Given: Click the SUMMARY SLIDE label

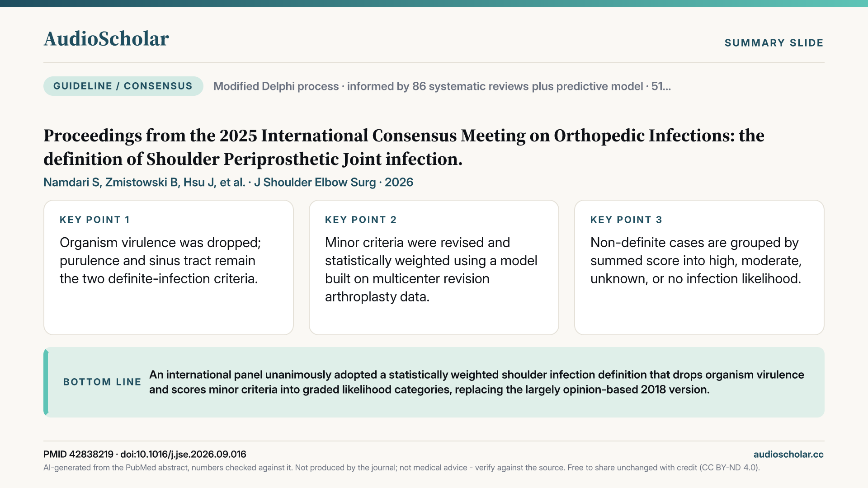Looking at the screenshot, I should (x=774, y=43).
